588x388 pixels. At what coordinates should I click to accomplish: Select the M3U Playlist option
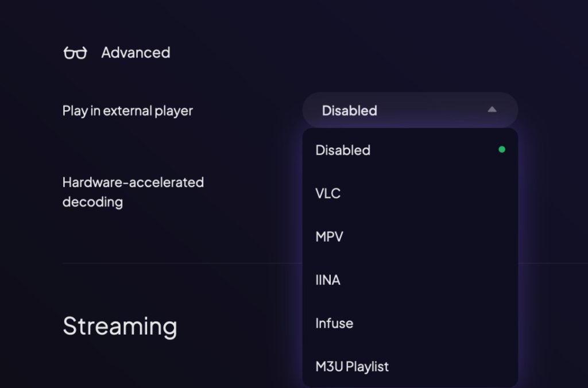410,366
